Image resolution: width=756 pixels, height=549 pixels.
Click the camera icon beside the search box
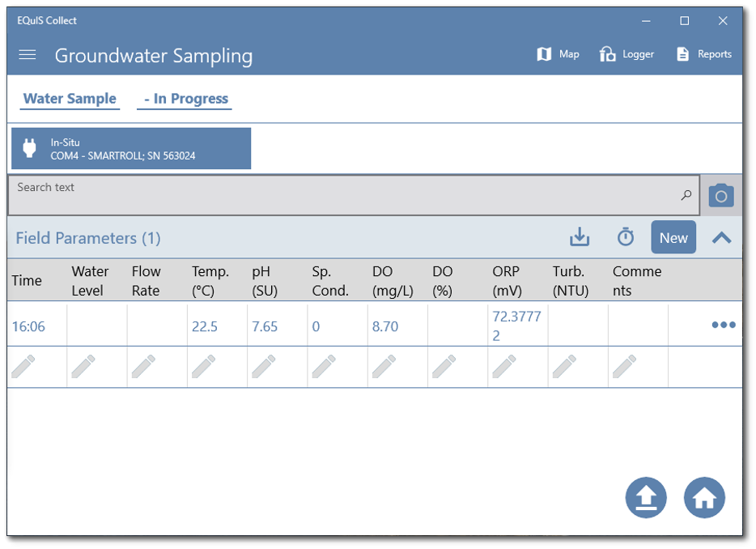click(720, 194)
